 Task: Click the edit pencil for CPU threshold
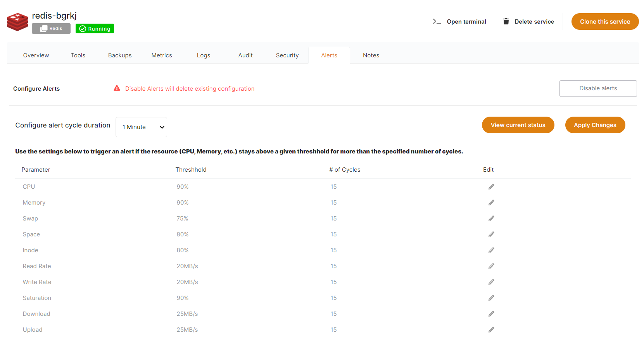[x=491, y=187]
